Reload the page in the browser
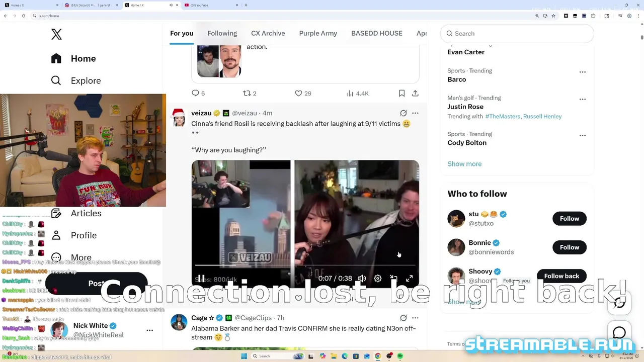The image size is (644, 362). (x=23, y=16)
